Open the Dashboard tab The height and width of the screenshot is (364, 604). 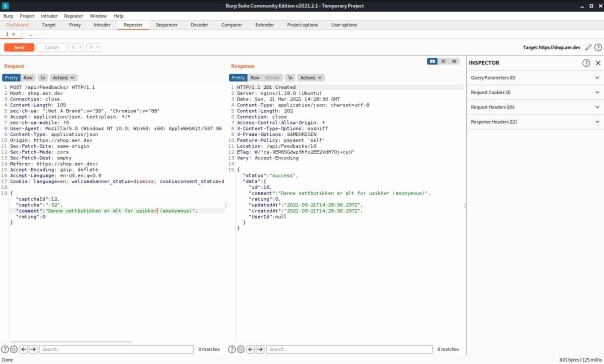17,25
